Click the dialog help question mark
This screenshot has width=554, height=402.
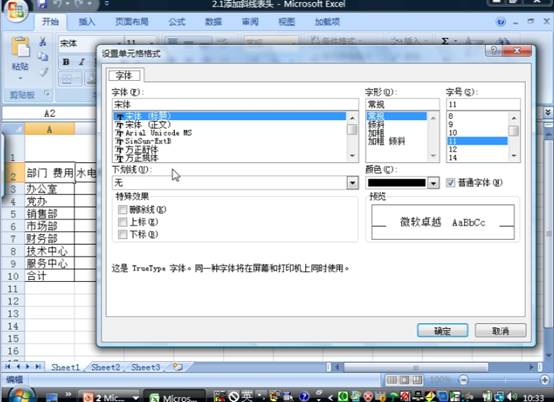tap(494, 51)
